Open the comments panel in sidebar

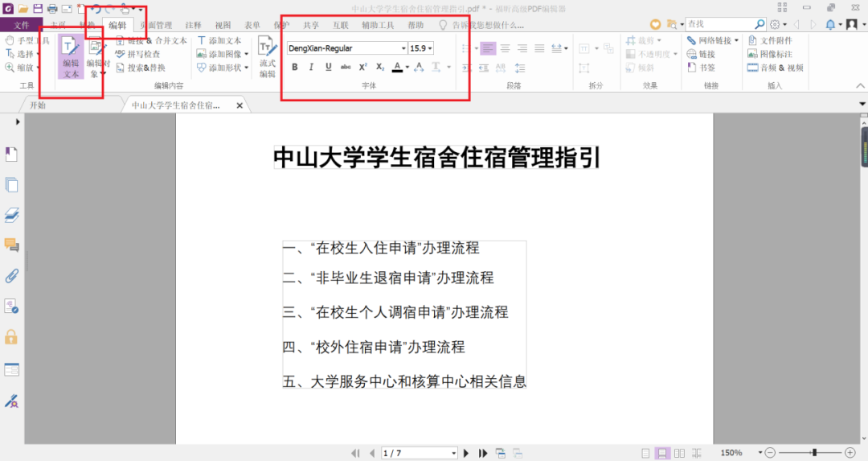[x=11, y=245]
